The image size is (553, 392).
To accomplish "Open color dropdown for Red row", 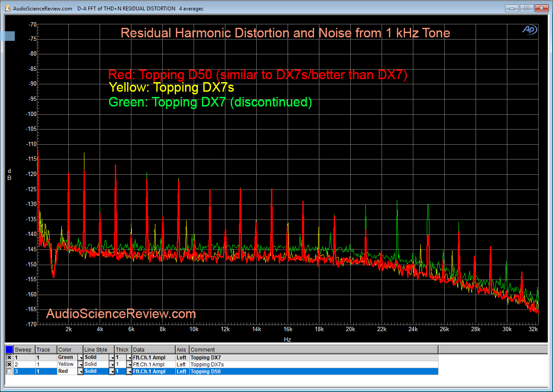I will 80,371.
